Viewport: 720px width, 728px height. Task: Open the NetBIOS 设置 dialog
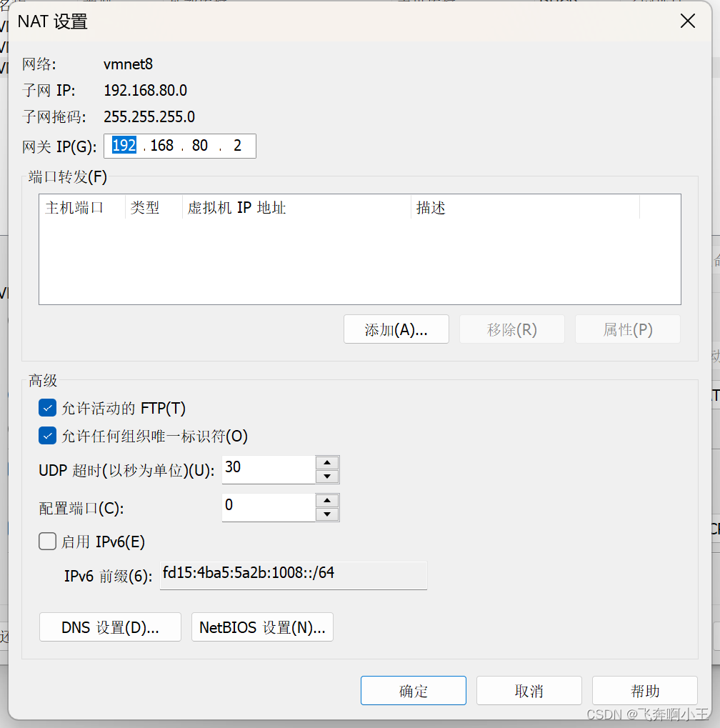261,627
